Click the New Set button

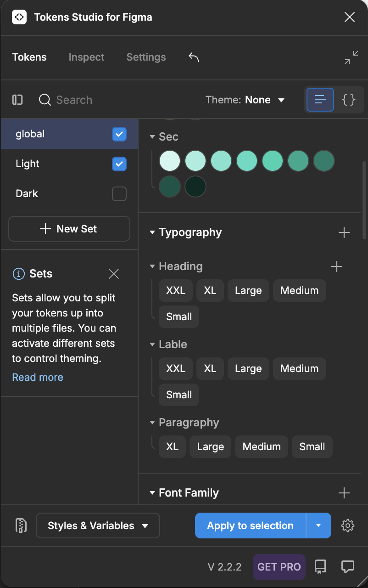[x=69, y=229]
